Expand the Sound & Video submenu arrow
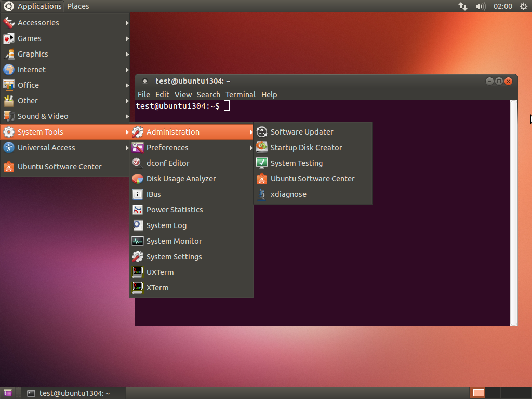The image size is (532, 399). coord(127,117)
